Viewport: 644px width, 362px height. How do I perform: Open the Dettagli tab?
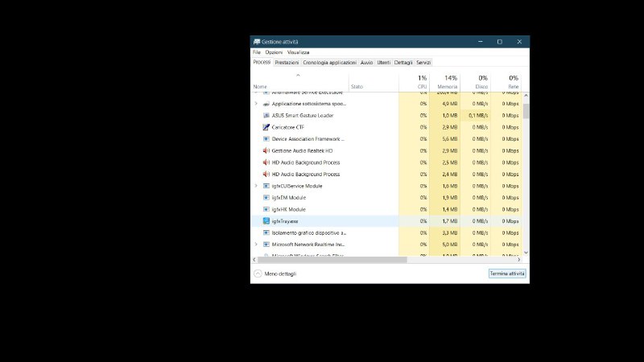pyautogui.click(x=403, y=63)
